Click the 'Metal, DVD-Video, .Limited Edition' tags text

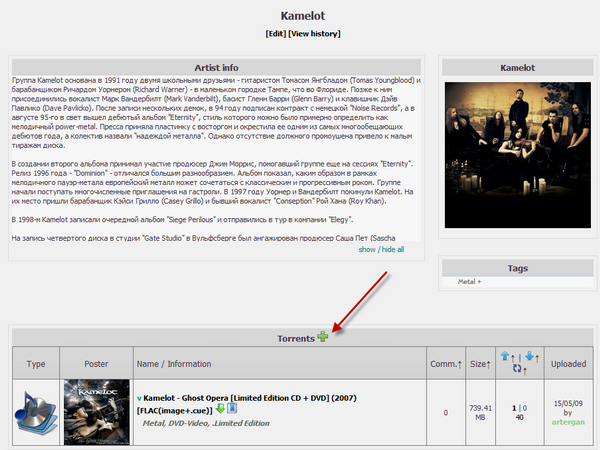tap(206, 423)
